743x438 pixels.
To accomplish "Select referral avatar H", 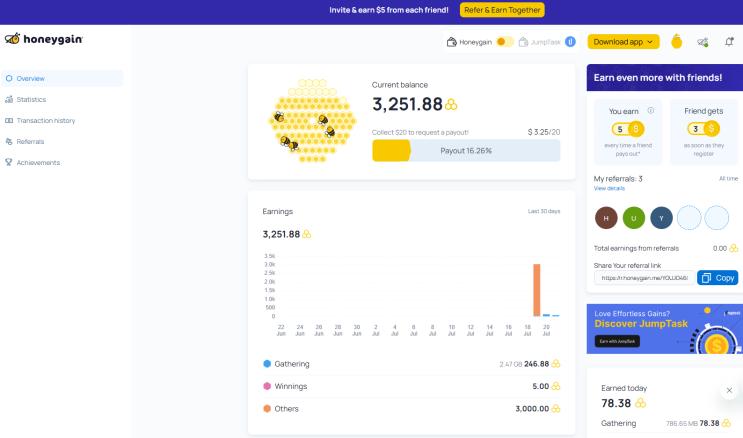I will pos(606,218).
